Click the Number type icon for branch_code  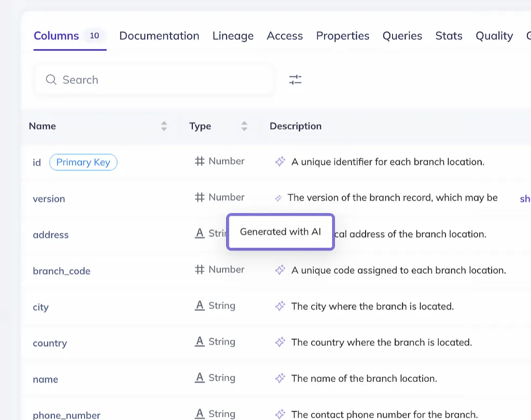point(200,270)
